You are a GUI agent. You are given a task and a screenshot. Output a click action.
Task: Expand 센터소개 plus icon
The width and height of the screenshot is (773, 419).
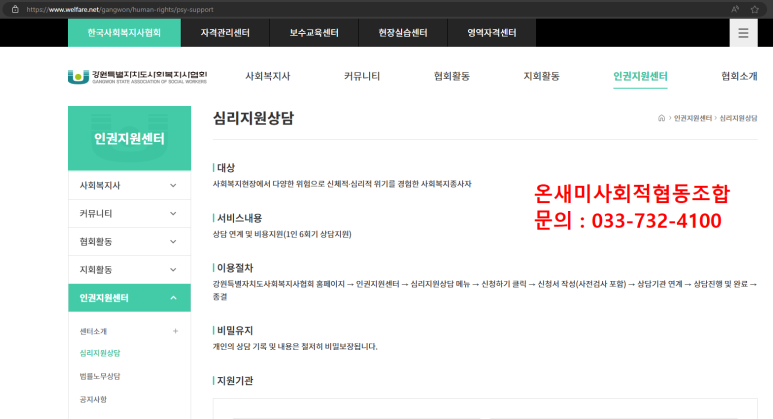[x=175, y=331]
